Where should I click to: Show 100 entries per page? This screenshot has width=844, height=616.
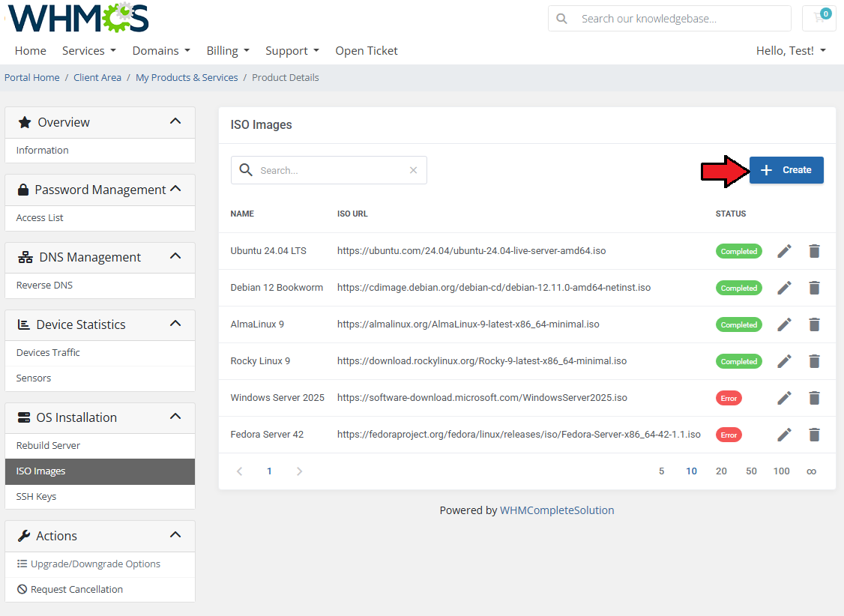[x=782, y=471]
